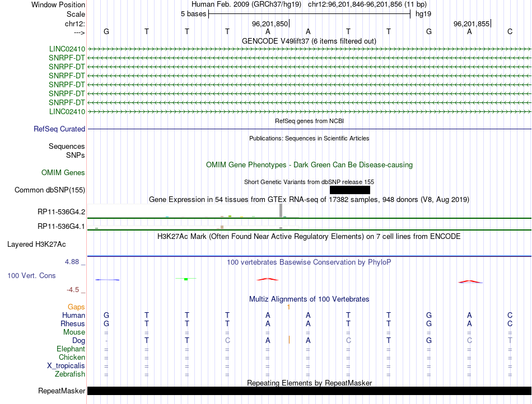Open Publications: Sequences in Scientific Articles title

click(309, 138)
